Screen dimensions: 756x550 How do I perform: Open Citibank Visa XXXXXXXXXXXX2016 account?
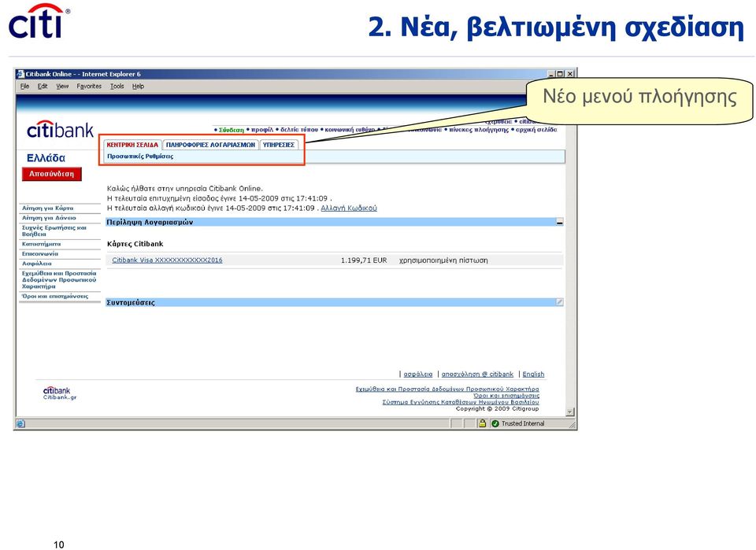click(167, 260)
